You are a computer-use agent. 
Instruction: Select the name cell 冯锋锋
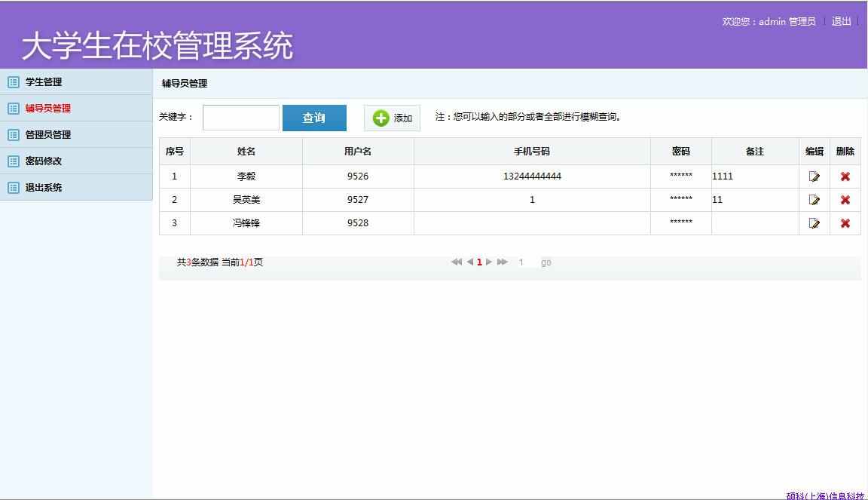tap(246, 222)
